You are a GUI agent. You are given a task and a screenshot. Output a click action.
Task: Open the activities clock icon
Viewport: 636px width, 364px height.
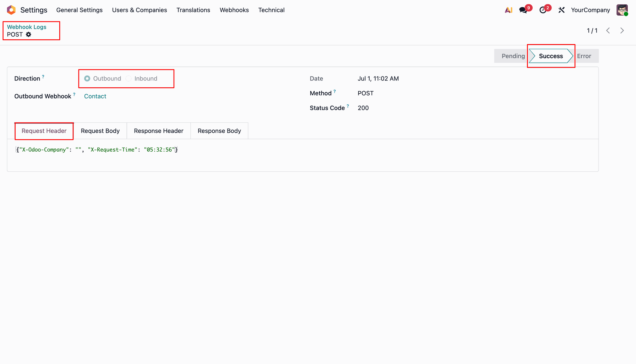coord(543,10)
